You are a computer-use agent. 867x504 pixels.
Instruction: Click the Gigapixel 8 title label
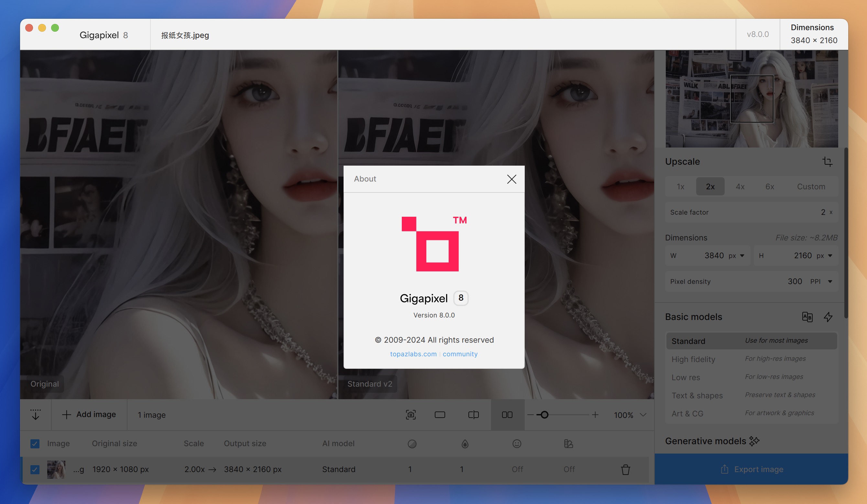click(x=104, y=35)
